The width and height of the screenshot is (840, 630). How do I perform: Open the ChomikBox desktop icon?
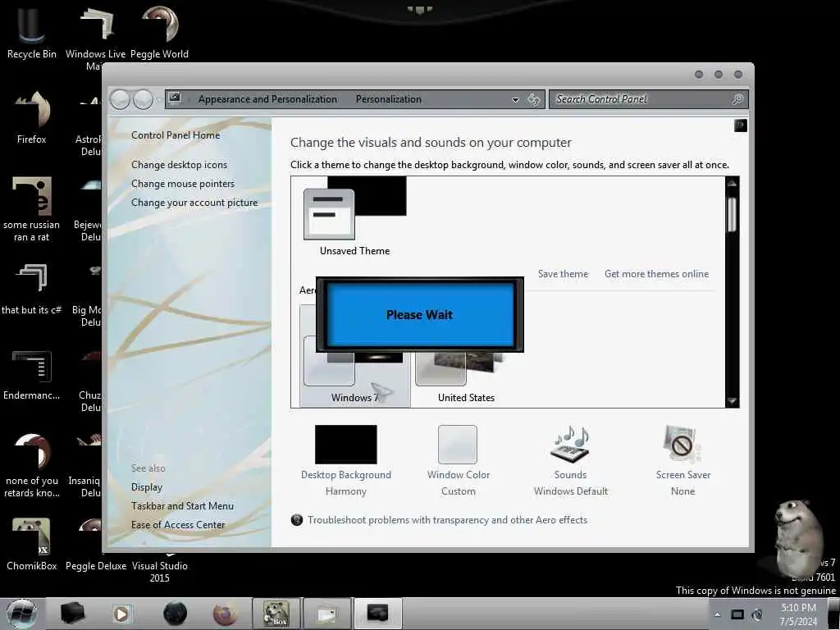point(31,545)
